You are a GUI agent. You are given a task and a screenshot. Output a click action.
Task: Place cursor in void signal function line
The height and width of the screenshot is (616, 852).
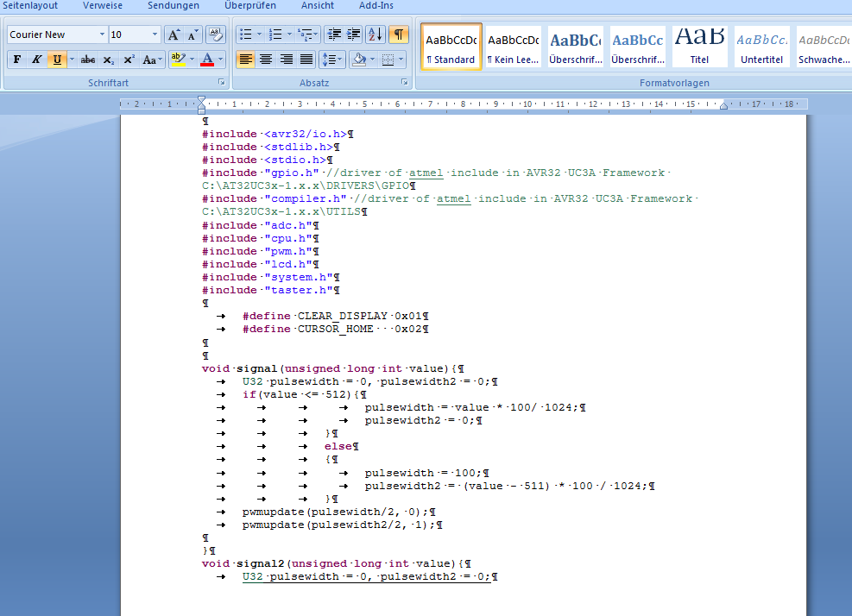click(332, 368)
